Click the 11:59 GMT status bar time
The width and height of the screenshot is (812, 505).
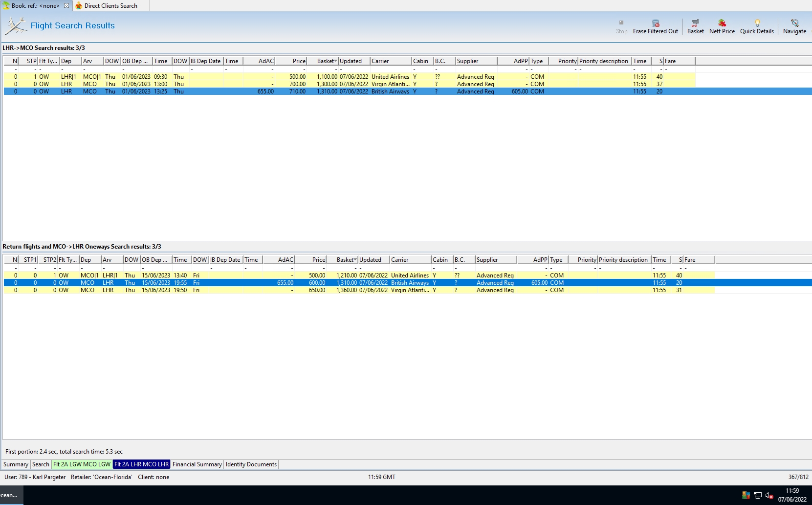(382, 477)
